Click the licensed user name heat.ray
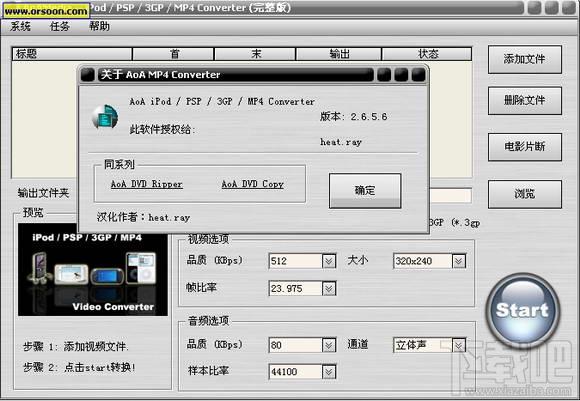Screen dimensions: 580x401 [x=341, y=142]
